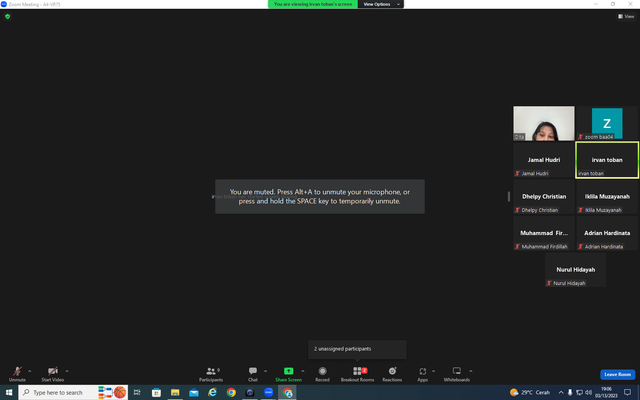Open the Windows notification center

pos(627,392)
